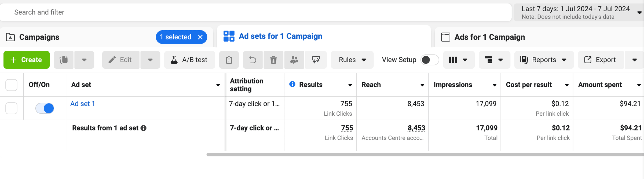Click the clipboard paste icon
The width and height of the screenshot is (644, 179).
click(229, 60)
